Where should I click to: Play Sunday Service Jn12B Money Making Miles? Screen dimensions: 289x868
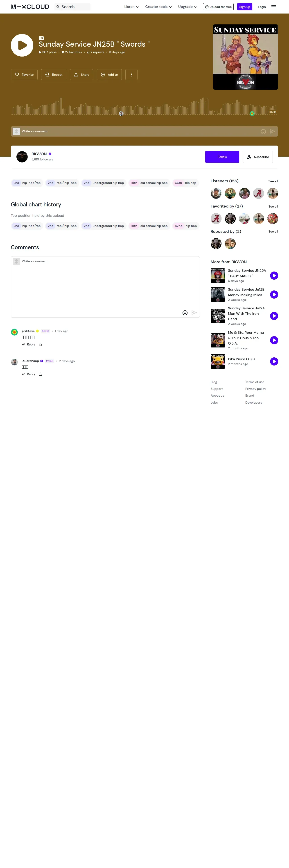(x=274, y=295)
